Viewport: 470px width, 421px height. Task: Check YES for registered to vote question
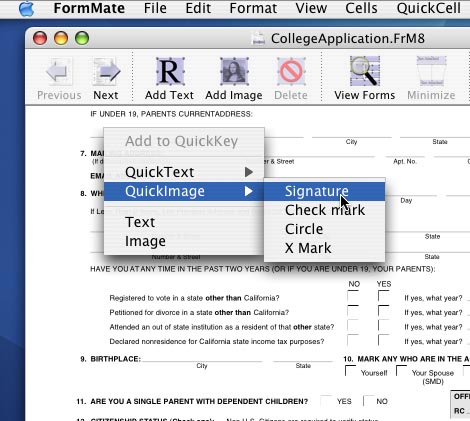[383, 296]
